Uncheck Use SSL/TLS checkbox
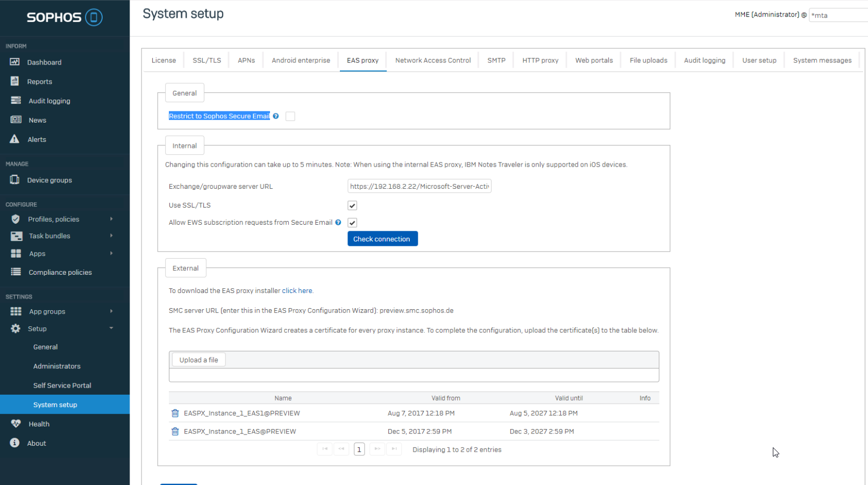 352,205
